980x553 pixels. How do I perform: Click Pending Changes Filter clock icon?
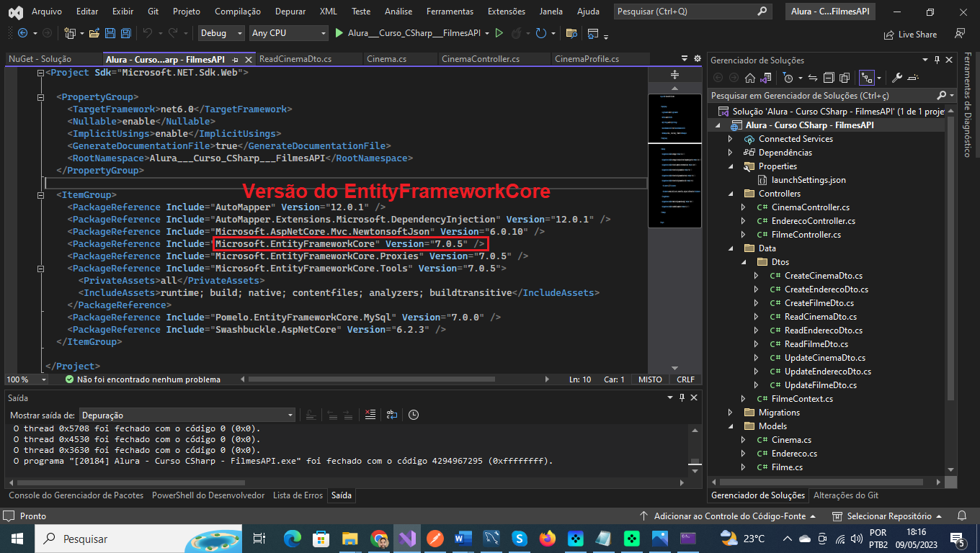tap(788, 78)
